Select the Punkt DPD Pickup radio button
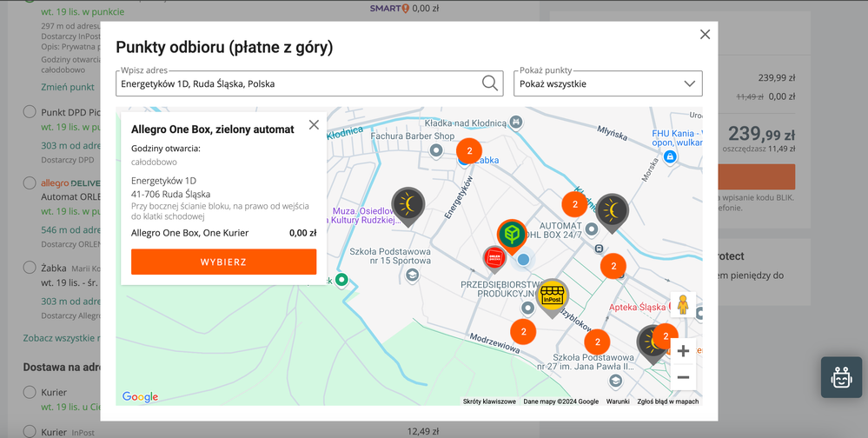This screenshot has height=438, width=868. pos(30,112)
